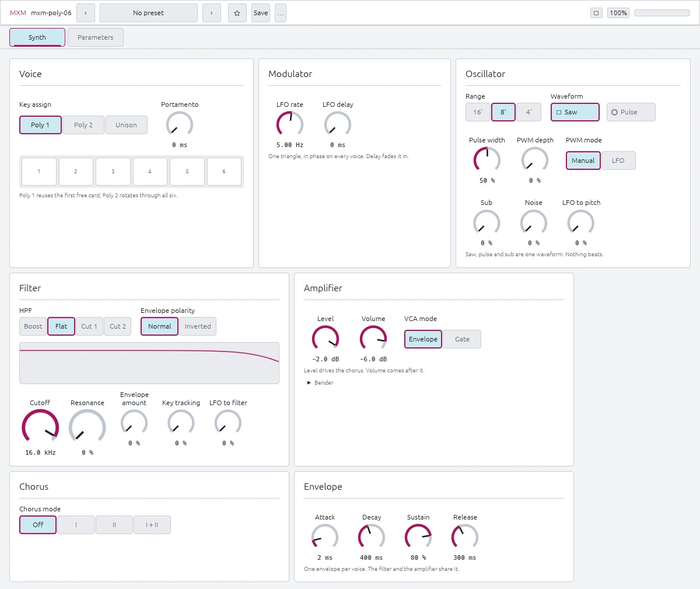Set envelope polarity to Inverted
This screenshot has width=700, height=589.
pyautogui.click(x=198, y=326)
